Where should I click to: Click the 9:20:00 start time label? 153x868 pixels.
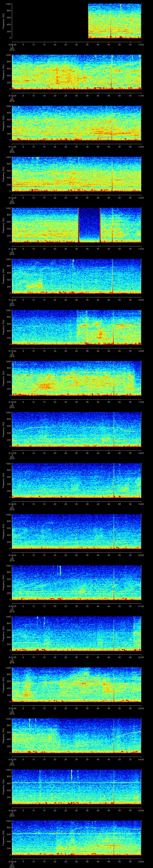(x=12, y=606)
